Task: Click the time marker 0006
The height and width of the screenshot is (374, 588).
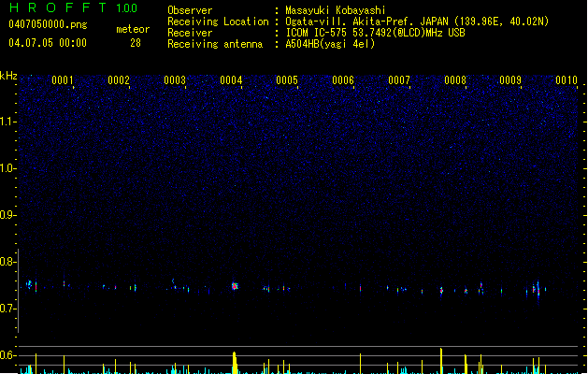Action: (343, 80)
